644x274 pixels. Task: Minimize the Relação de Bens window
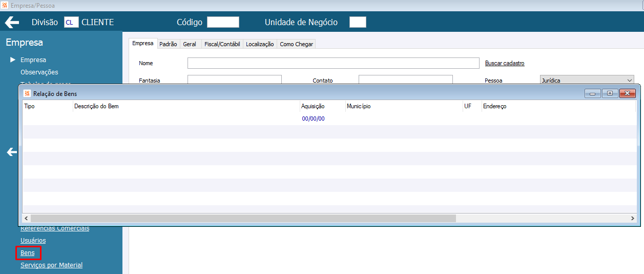[593, 93]
